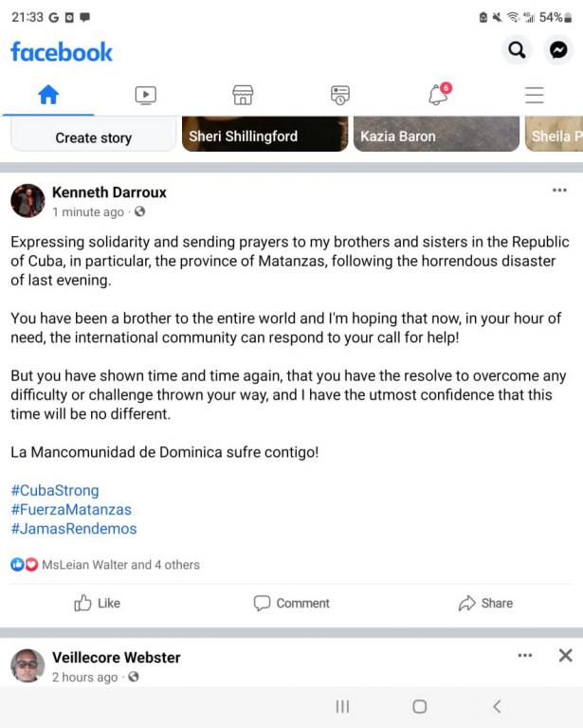Open the #CubaStrong hashtag
The height and width of the screenshot is (728, 583).
pos(55,490)
